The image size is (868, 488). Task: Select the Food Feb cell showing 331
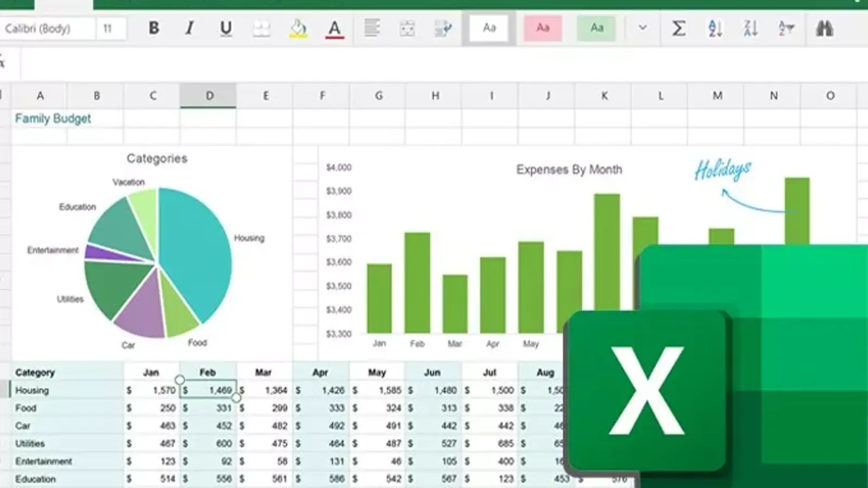[x=209, y=408]
